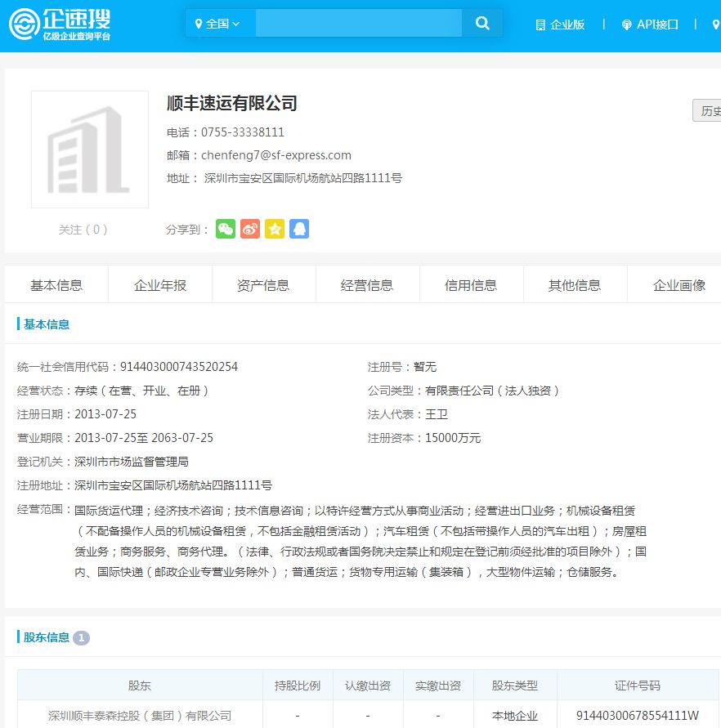Viewport: 721px width, 728px height.
Task: Toggle follow on 关注（0）
Action: tap(83, 230)
